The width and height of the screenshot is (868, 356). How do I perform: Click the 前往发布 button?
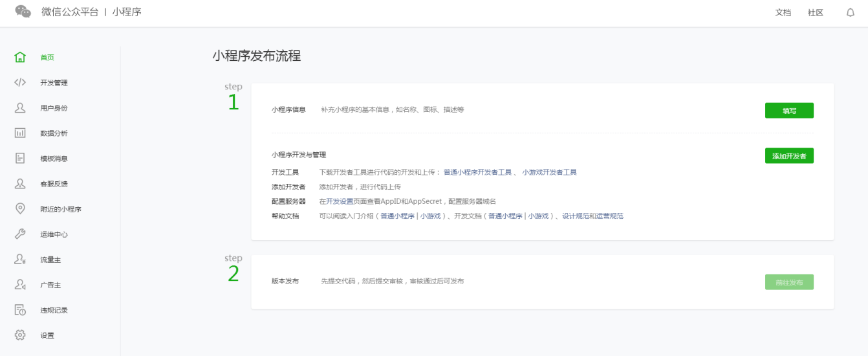click(789, 282)
